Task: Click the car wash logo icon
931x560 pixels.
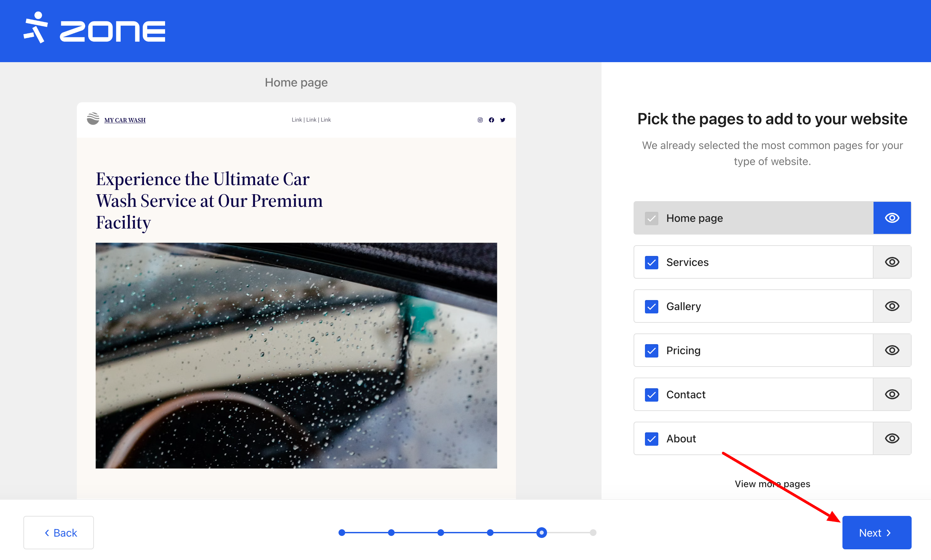Action: [x=93, y=119]
